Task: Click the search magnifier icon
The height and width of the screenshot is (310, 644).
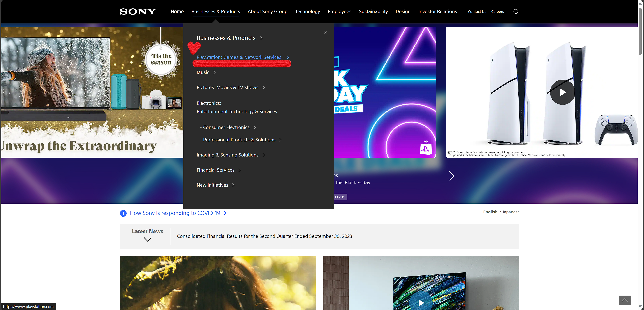Action: (516, 12)
